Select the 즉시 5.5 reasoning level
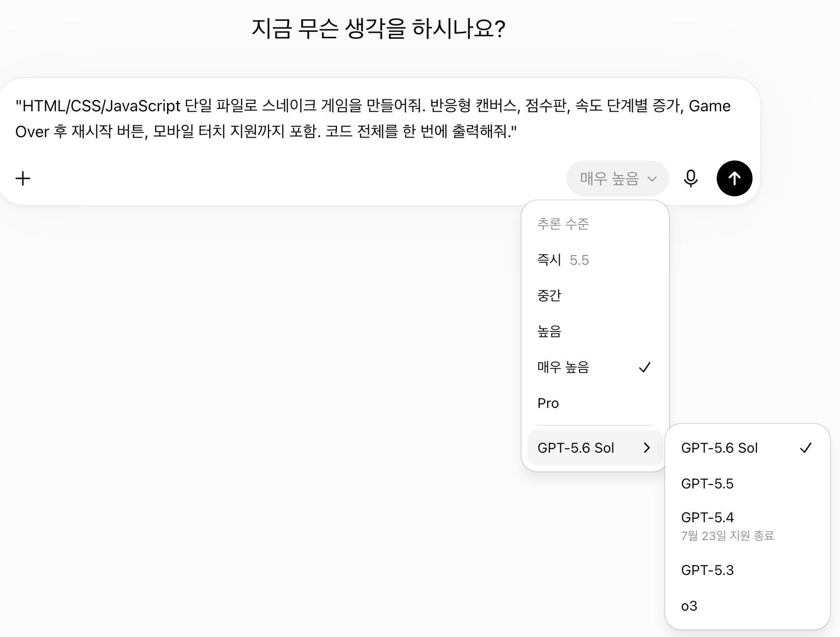 coord(594,260)
